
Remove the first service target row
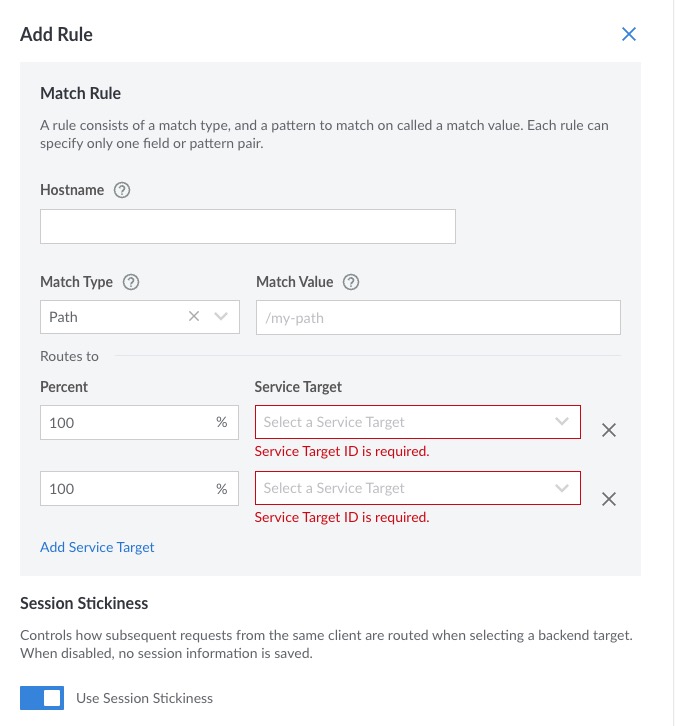click(x=609, y=430)
